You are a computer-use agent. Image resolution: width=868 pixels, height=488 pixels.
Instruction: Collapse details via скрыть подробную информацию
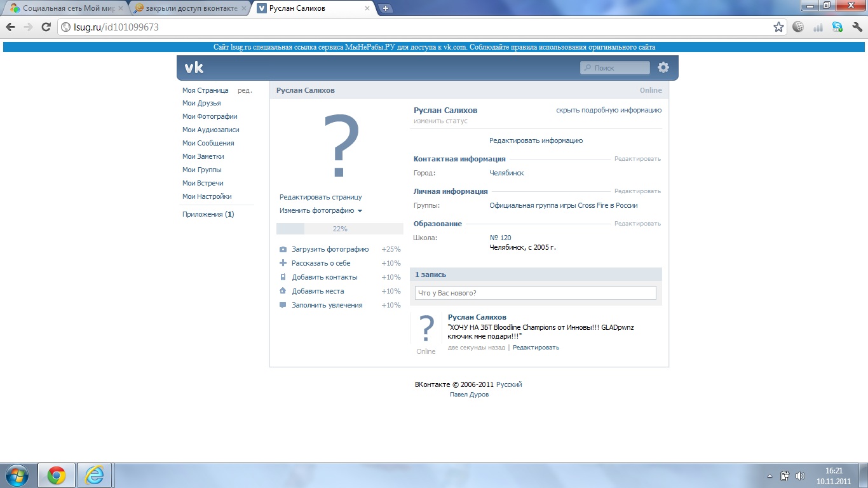[608, 110]
